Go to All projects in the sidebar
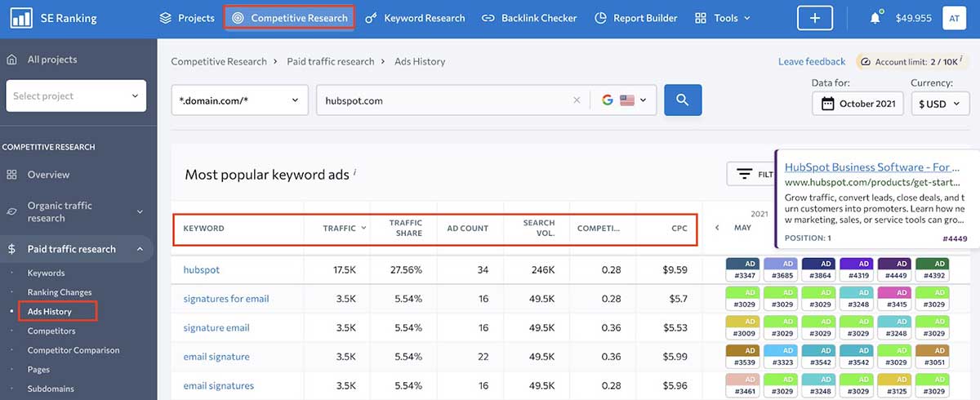The image size is (980, 400). (52, 60)
